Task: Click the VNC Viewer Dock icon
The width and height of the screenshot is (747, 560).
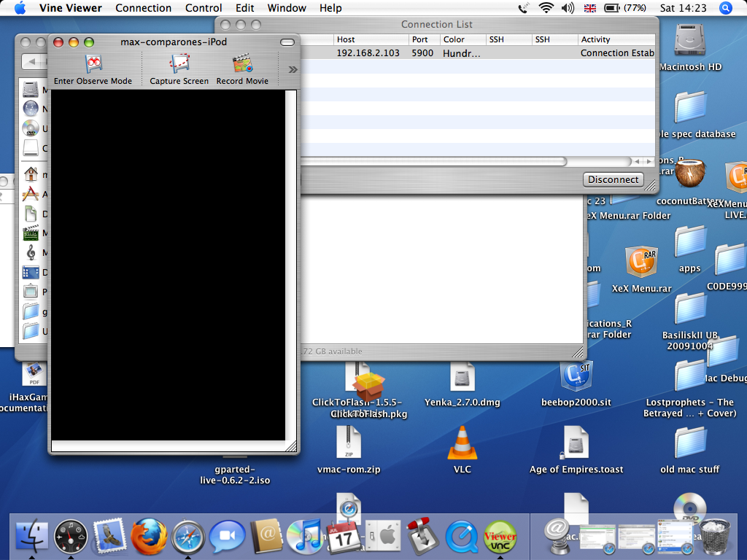Action: pos(500,537)
